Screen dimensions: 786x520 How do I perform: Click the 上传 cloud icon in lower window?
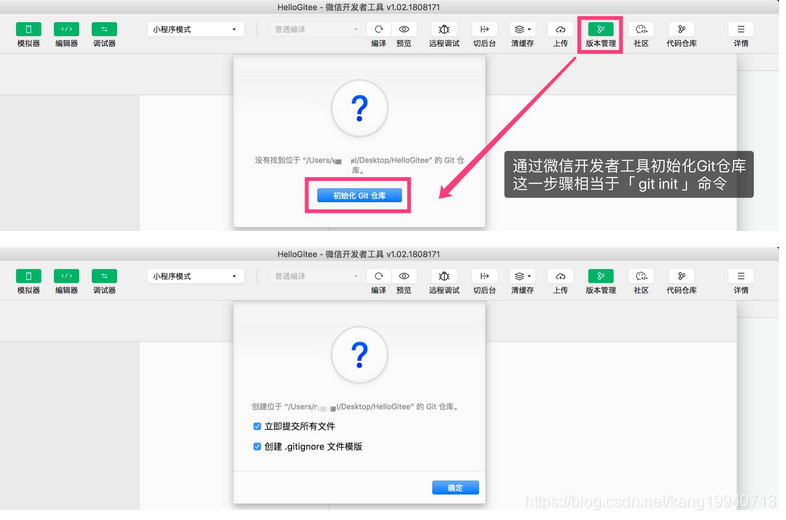(x=560, y=276)
